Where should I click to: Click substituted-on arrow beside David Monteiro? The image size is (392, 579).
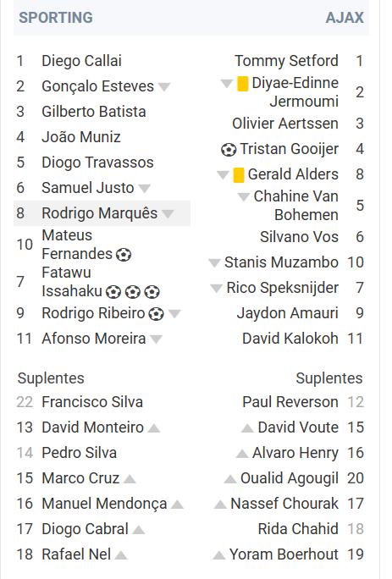(x=154, y=428)
